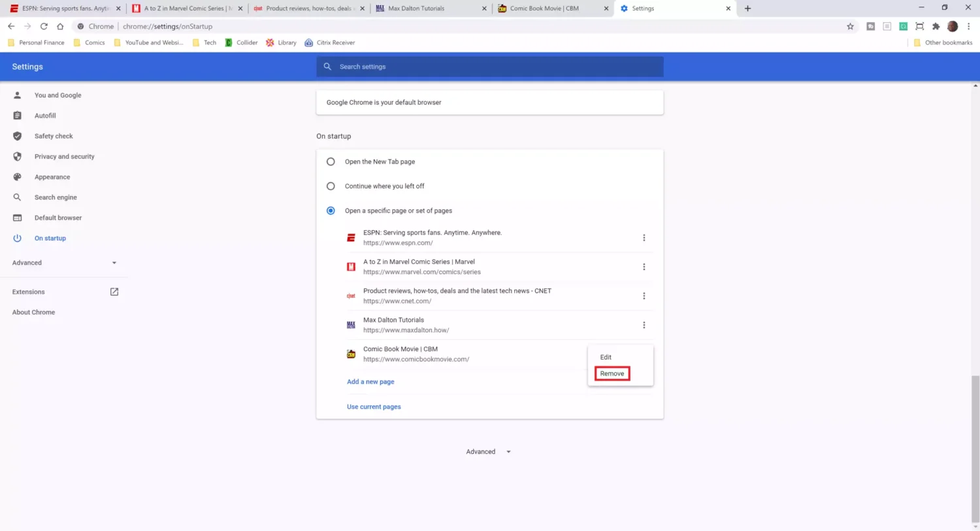Screen dimensions: 980x531
Task: Expand Advanced section in the sidebar
Action: pos(64,263)
